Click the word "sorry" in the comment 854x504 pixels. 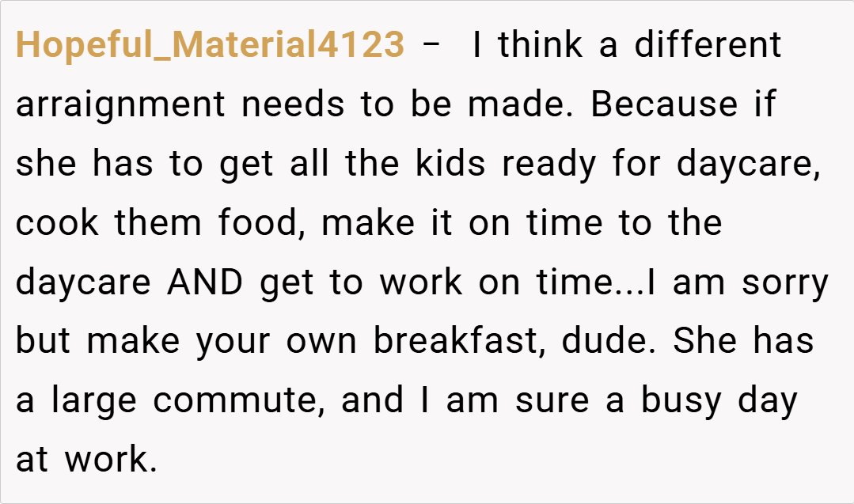784,283
